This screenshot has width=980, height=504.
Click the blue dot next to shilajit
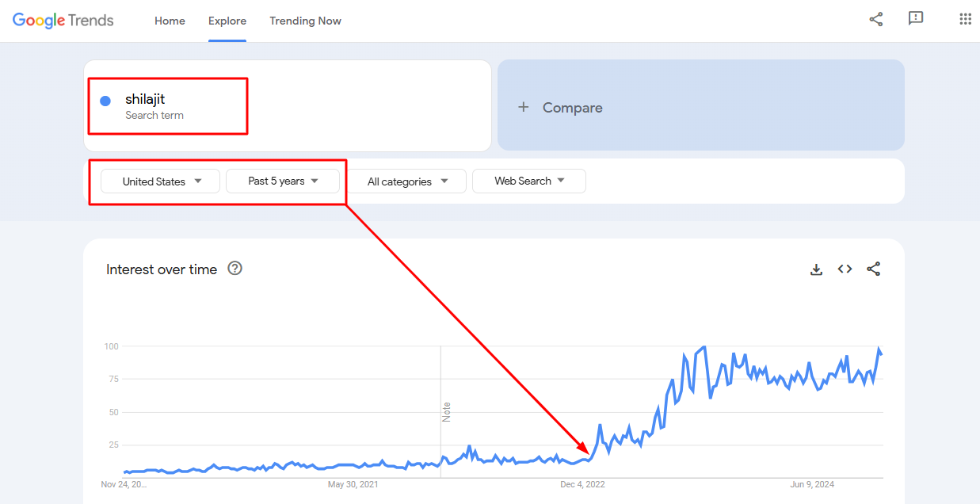[x=105, y=101]
